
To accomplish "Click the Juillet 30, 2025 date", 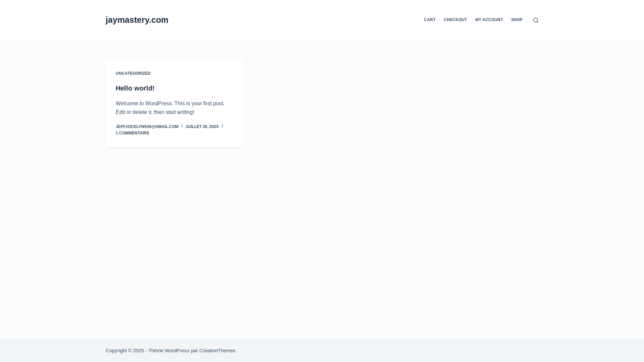I will 202,127.
